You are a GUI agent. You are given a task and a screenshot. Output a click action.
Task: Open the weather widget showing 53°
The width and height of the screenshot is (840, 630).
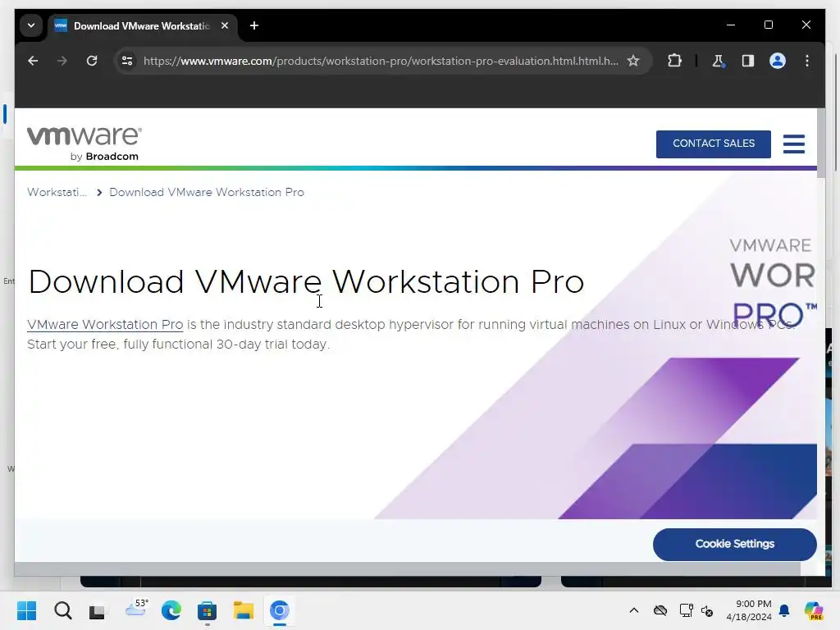tap(136, 609)
